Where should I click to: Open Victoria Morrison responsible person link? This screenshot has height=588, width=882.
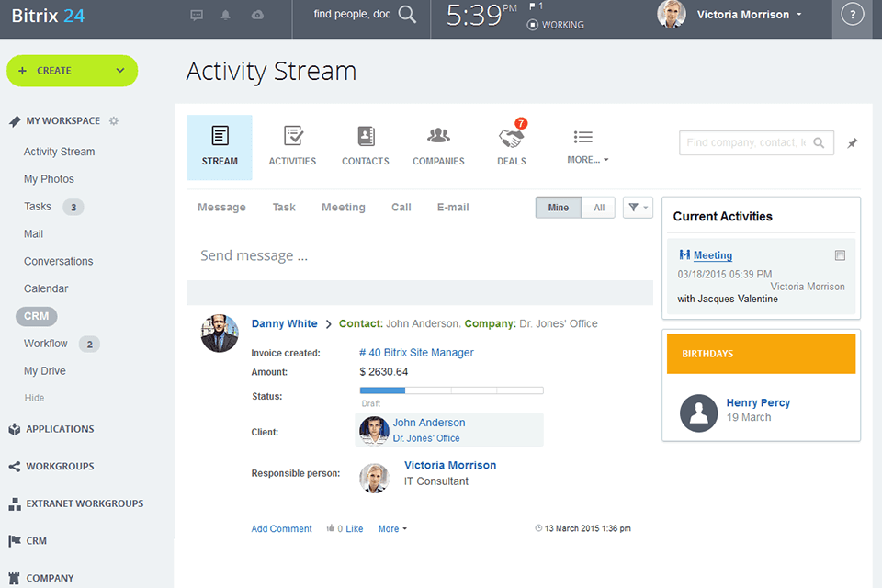(x=450, y=465)
